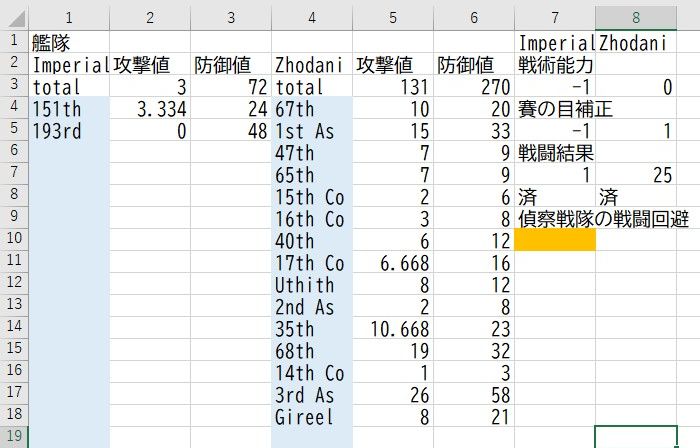This screenshot has height=448, width=700.
Task: Select column header 1
Action: click(69, 18)
